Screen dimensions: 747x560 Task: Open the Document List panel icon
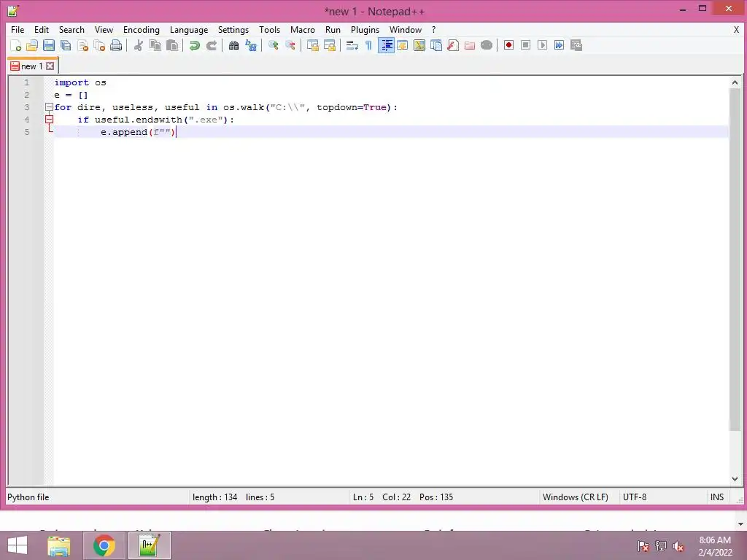436,45
